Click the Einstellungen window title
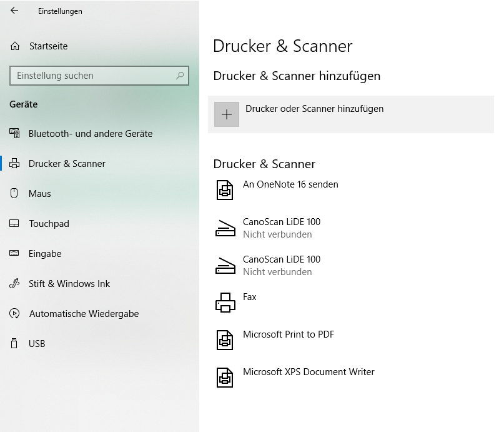Viewport: 504px width, 432px height. coord(60,11)
